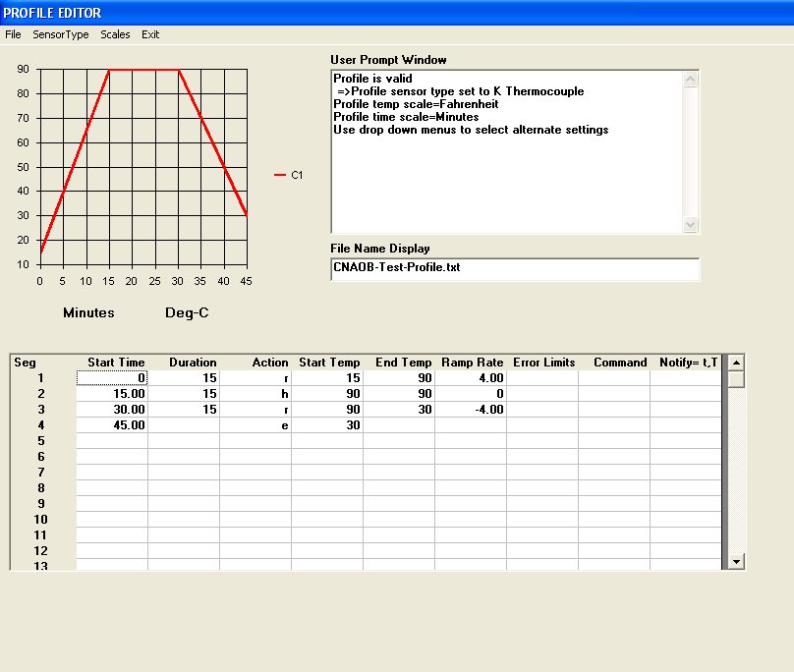Select the Ramp Rate cell showing 4.00
The height and width of the screenshot is (672, 794).
[471, 378]
